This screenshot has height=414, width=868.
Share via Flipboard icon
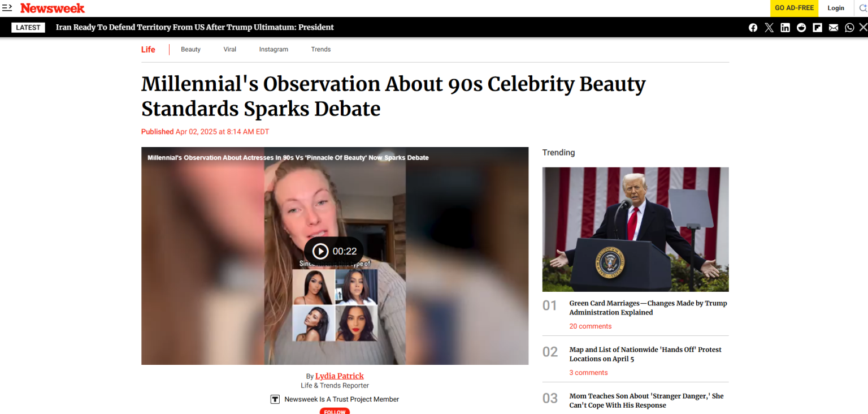pos(817,28)
